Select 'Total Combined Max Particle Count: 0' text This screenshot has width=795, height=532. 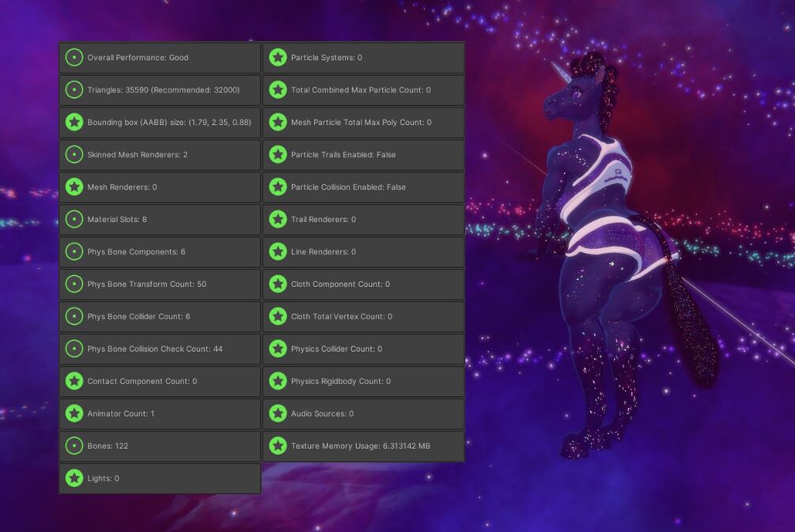361,90
